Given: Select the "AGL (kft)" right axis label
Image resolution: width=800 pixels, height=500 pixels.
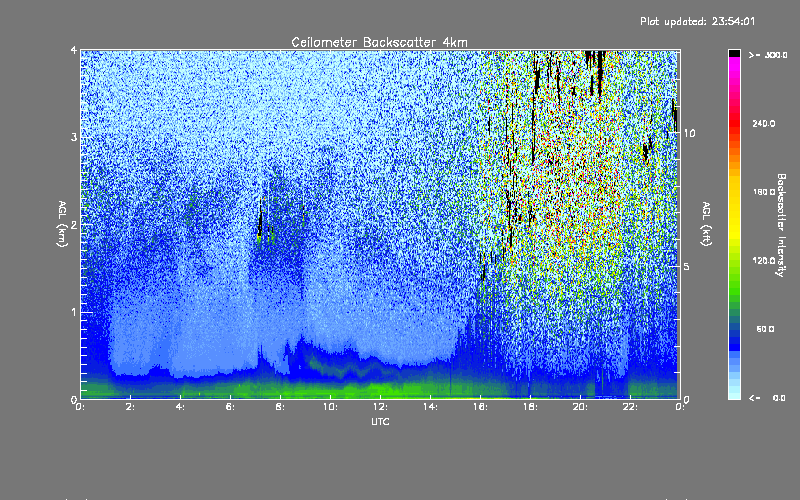Looking at the screenshot, I should (706, 224).
